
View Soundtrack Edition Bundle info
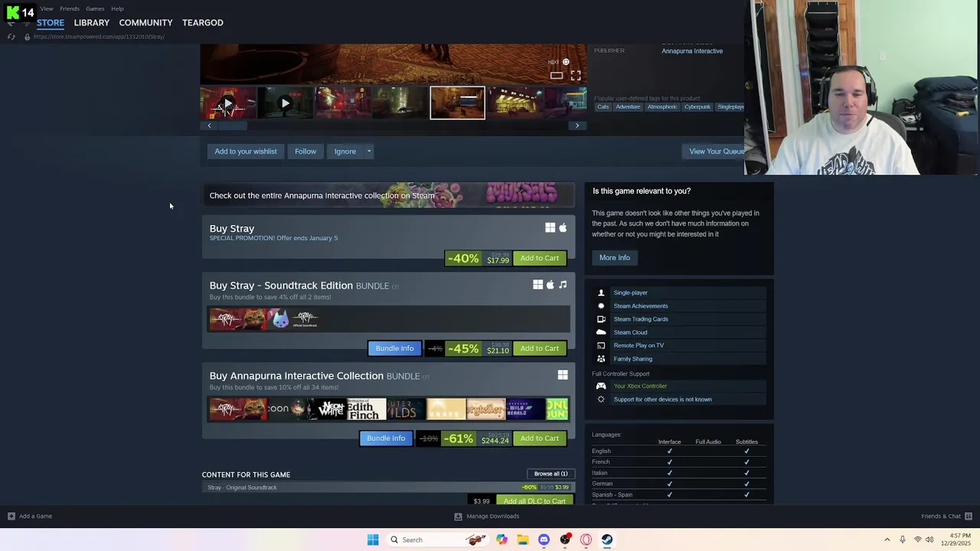click(394, 349)
